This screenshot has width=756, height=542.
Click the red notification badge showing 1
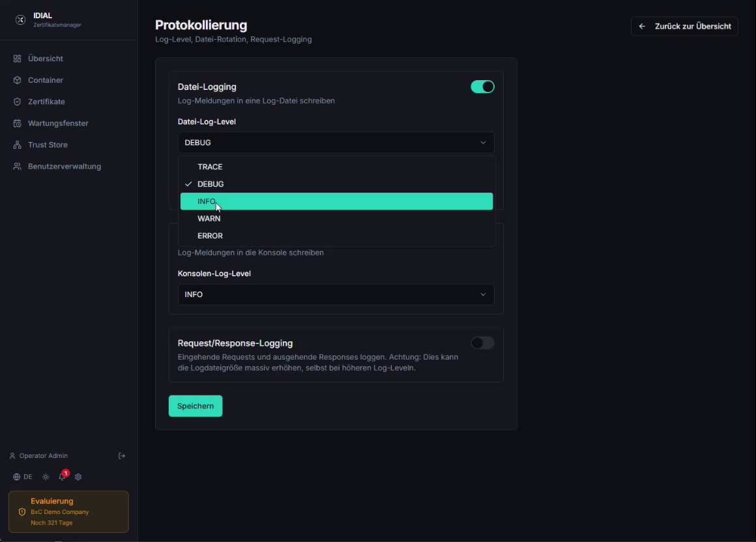pos(66,473)
